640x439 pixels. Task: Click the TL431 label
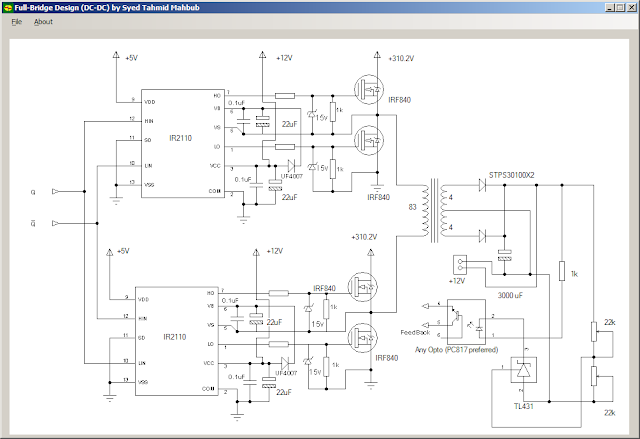(523, 406)
